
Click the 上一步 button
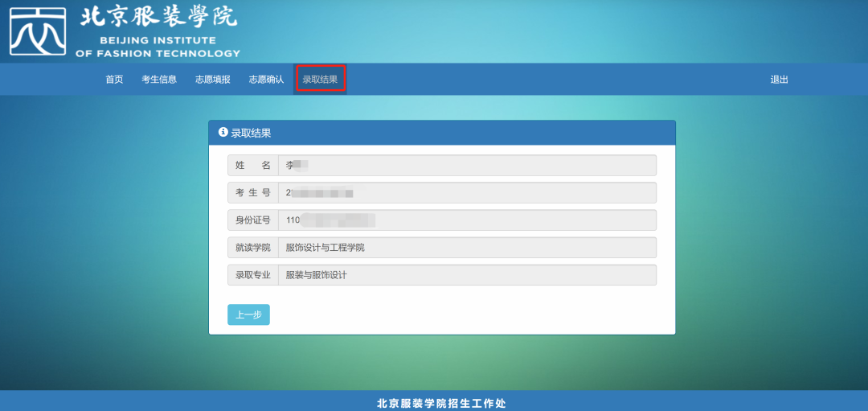pyautogui.click(x=248, y=314)
